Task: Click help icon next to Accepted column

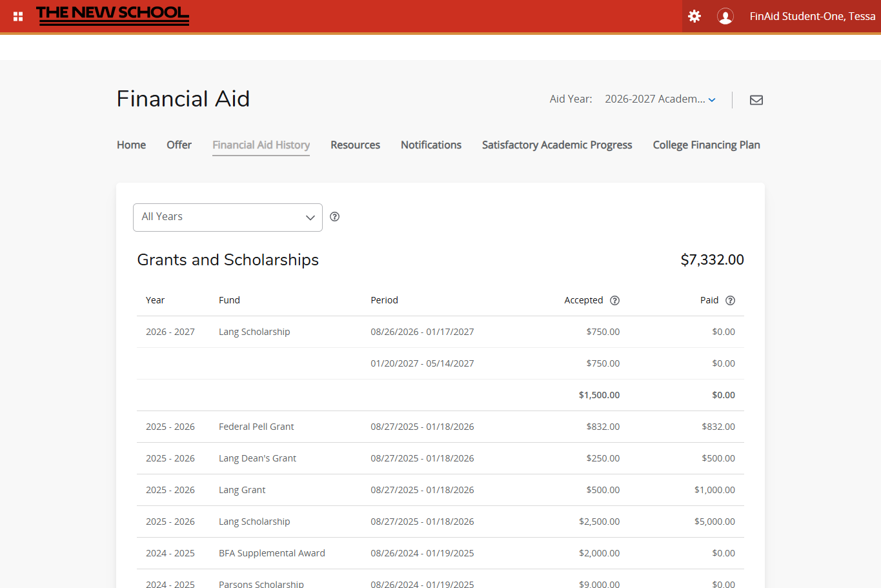Action: 614,300
